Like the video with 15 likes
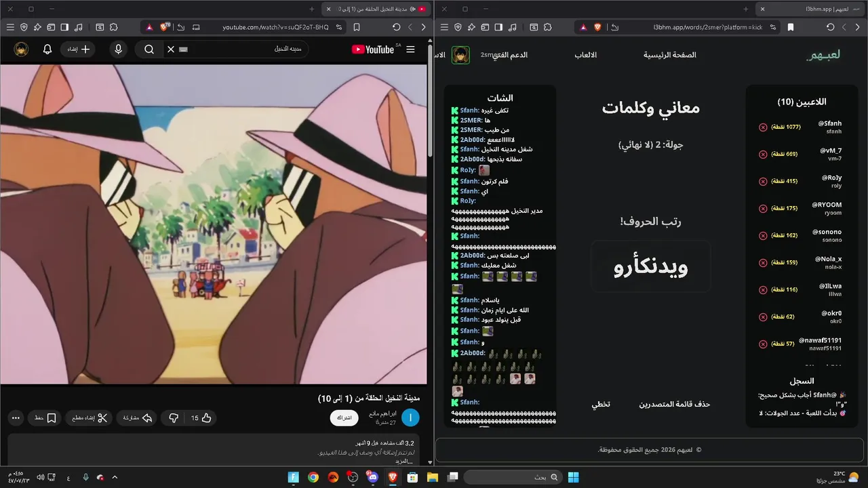This screenshot has height=488, width=868. tap(201, 418)
